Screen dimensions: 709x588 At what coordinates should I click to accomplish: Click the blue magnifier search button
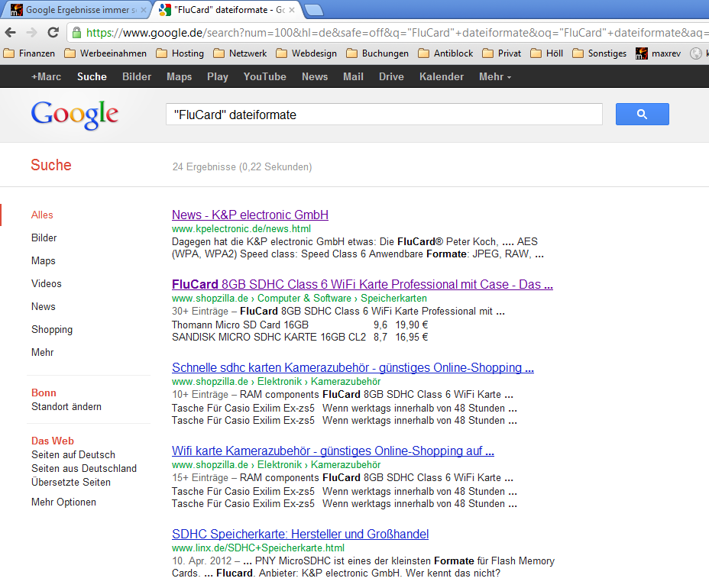click(x=642, y=115)
